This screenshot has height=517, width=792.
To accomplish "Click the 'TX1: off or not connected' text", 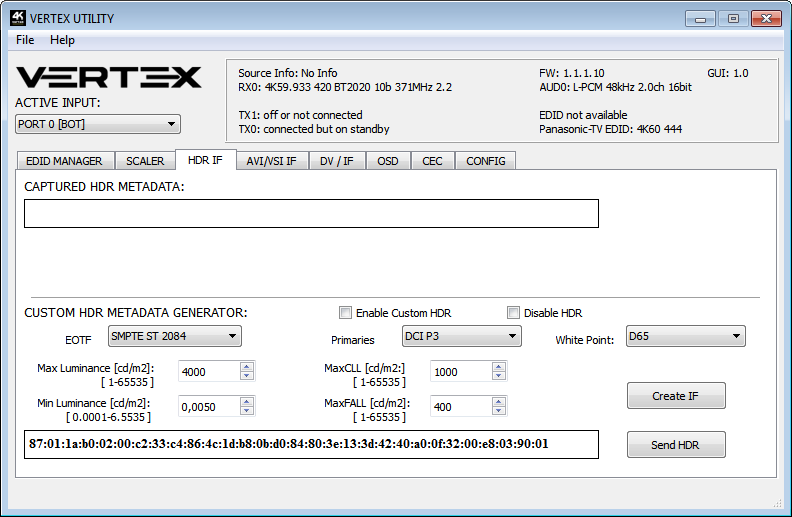I will click(x=300, y=115).
